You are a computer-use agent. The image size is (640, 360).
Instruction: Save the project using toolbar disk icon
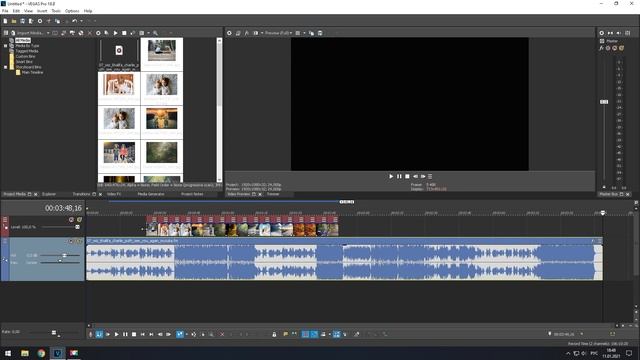(x=22, y=21)
